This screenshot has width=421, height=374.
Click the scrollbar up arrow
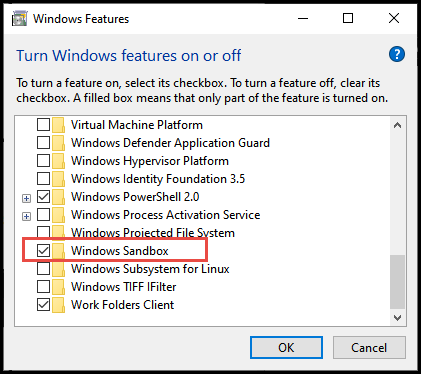[x=397, y=125]
